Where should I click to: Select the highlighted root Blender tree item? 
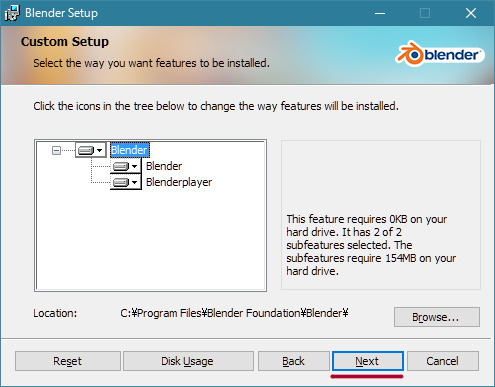coord(130,150)
